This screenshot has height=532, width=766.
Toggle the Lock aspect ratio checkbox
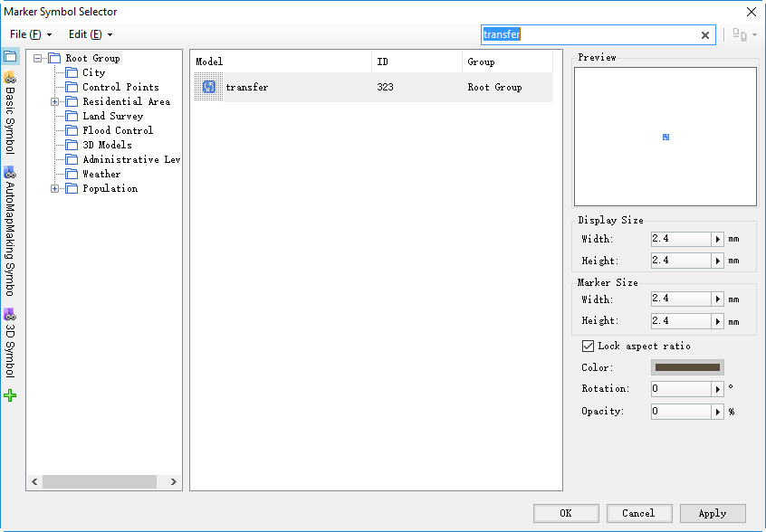588,346
